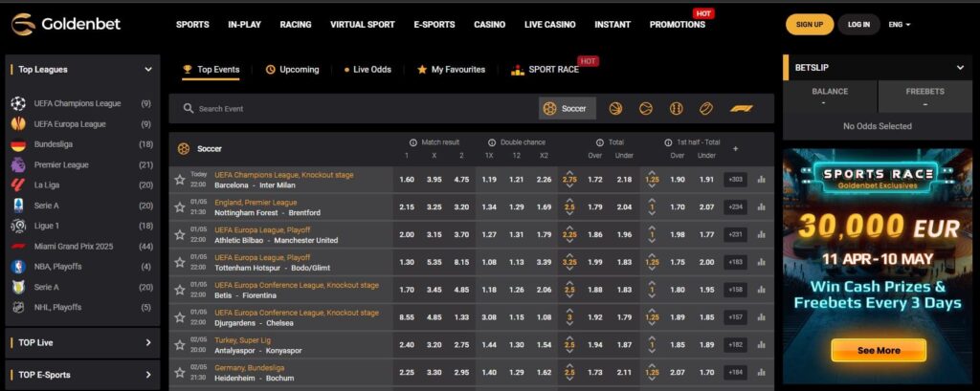Image resolution: width=980 pixels, height=391 pixels.
Task: Select the basketball sport icon
Action: coord(615,109)
